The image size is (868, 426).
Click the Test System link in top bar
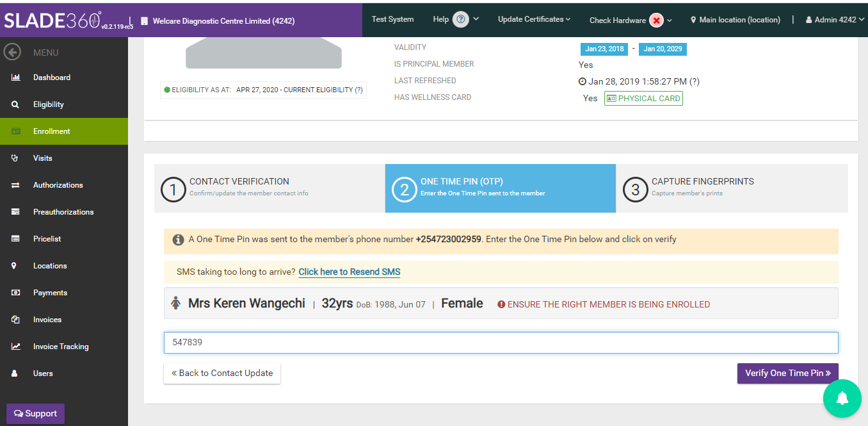coord(392,19)
